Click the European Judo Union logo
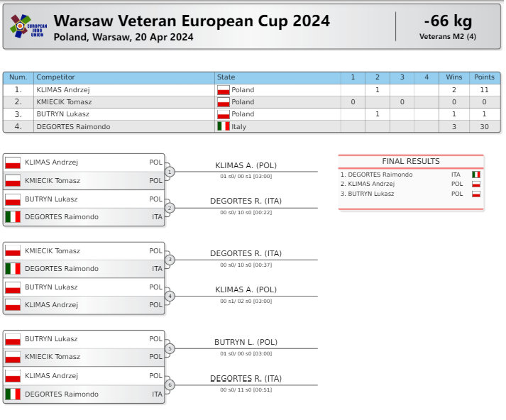506x420 pixels. 28,26
